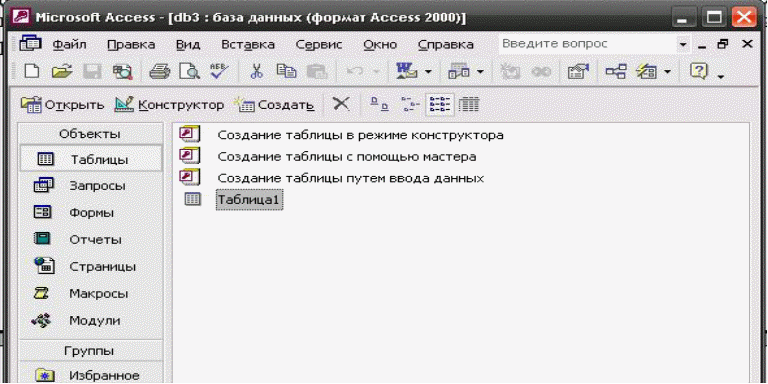Open the Справка menu

point(446,45)
